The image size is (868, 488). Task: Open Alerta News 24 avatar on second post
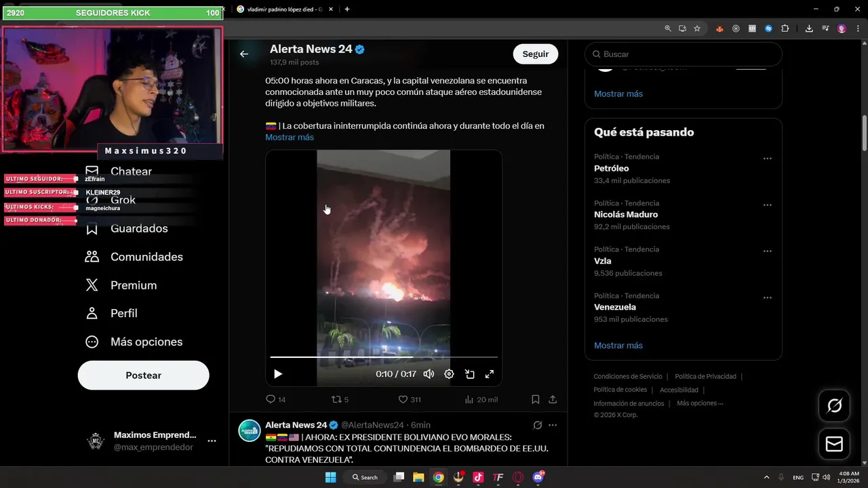pyautogui.click(x=250, y=430)
